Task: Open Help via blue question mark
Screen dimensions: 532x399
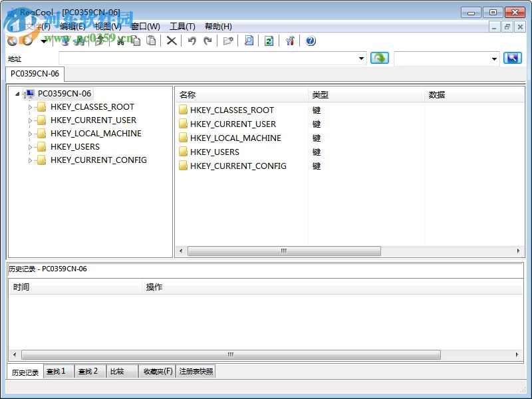Action: pyautogui.click(x=311, y=41)
